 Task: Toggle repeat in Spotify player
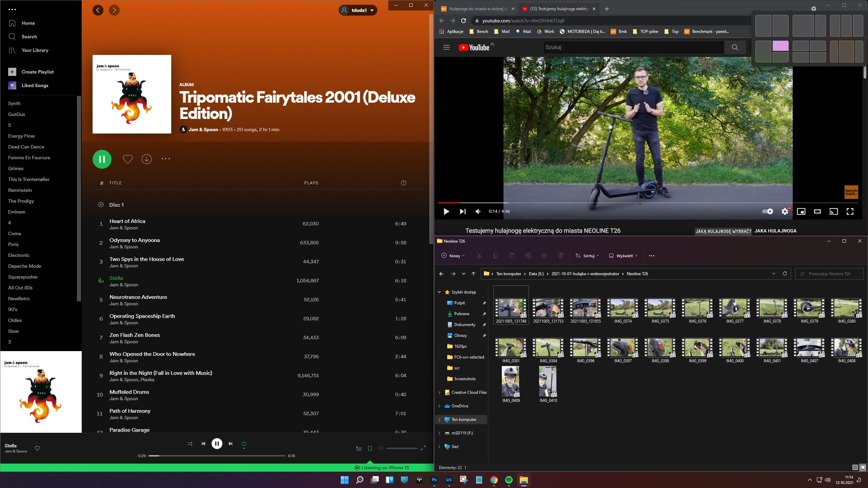pyautogui.click(x=244, y=444)
